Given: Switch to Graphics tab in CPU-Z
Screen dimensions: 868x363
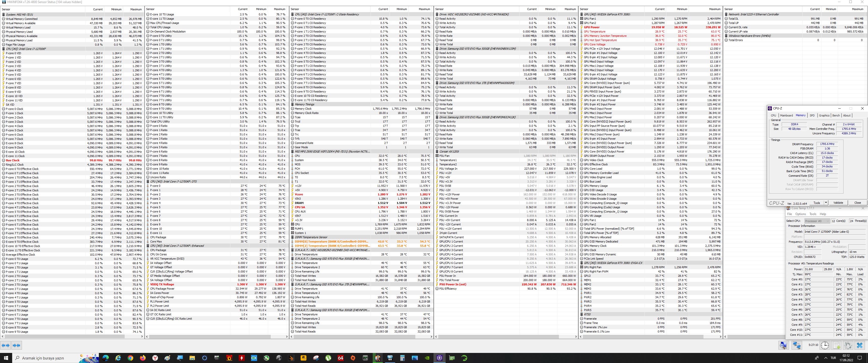Looking at the screenshot, I should pyautogui.click(x=824, y=115).
